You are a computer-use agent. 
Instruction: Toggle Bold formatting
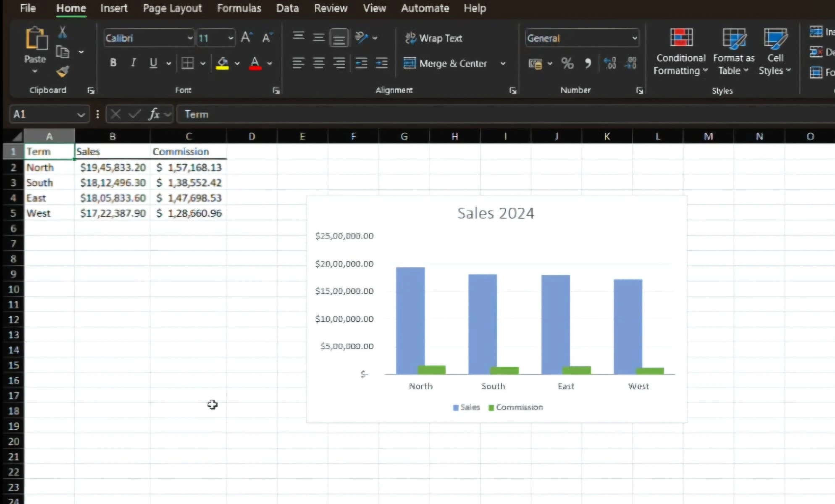[113, 63]
